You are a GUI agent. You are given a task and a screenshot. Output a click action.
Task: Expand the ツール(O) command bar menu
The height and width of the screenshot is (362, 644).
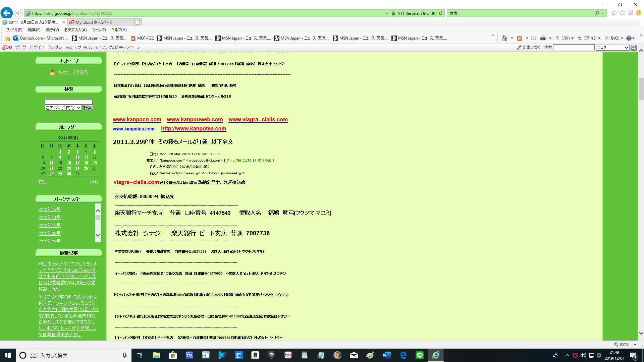[x=614, y=38]
